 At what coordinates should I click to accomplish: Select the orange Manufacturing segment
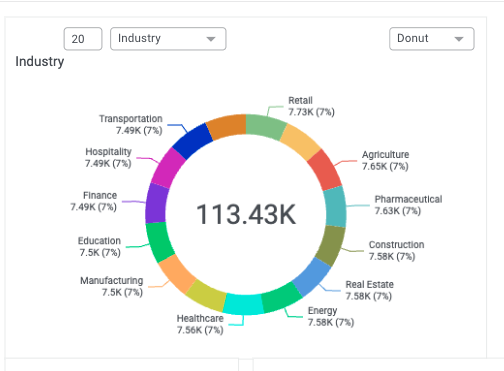177,273
